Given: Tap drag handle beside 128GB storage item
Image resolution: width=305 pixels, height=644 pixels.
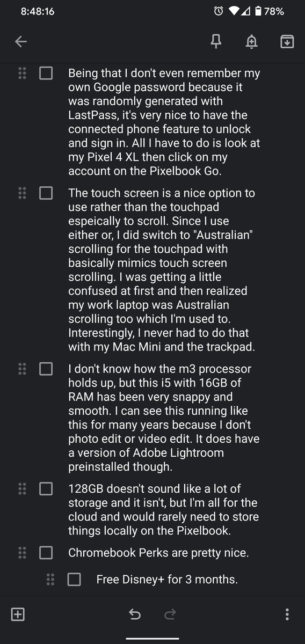Looking at the screenshot, I should pos(22,488).
